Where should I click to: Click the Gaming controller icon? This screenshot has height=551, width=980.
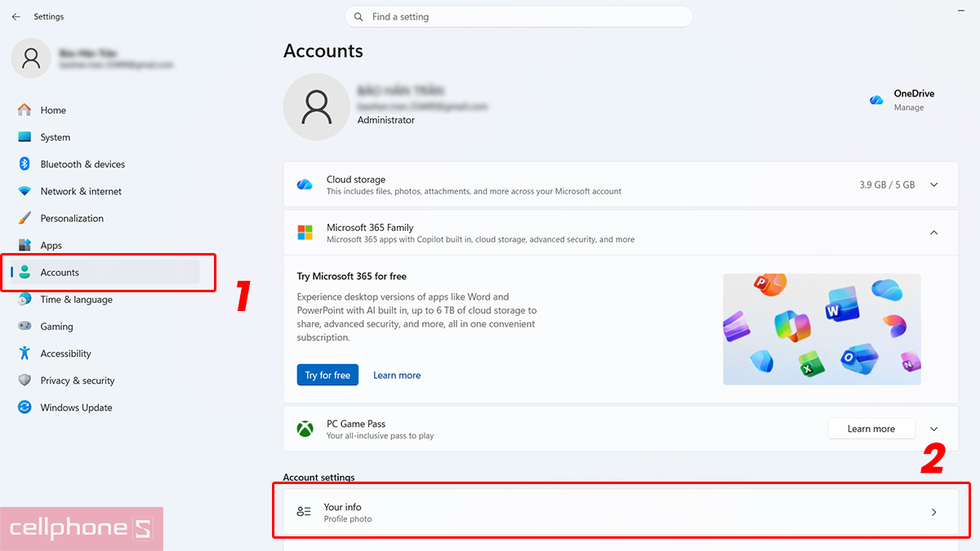coord(24,326)
